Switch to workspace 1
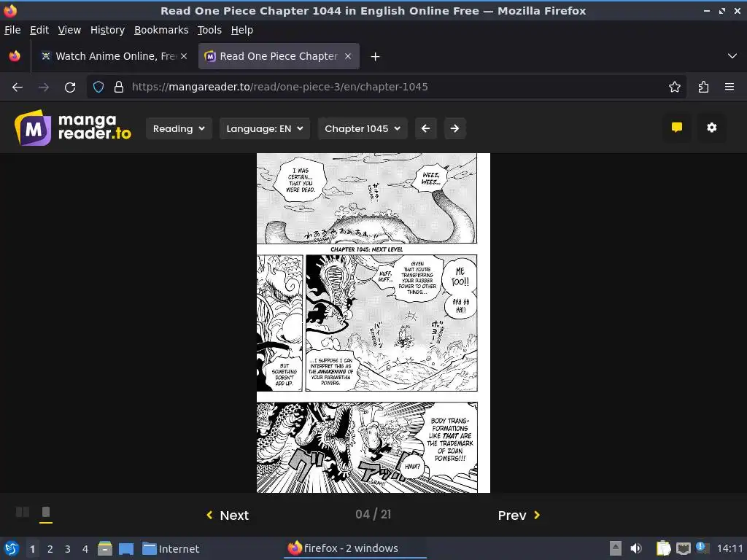The height and width of the screenshot is (560, 747). [32, 548]
